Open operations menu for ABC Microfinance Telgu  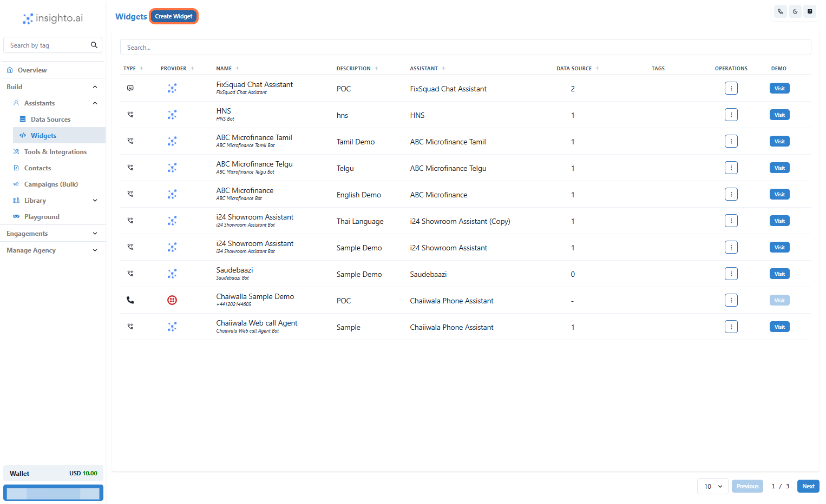click(x=731, y=168)
